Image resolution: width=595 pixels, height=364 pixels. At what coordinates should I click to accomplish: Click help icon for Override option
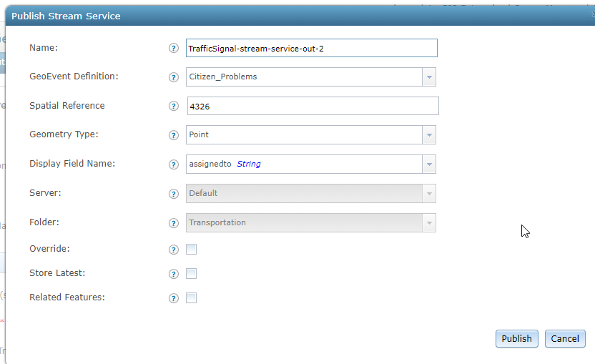tap(173, 250)
